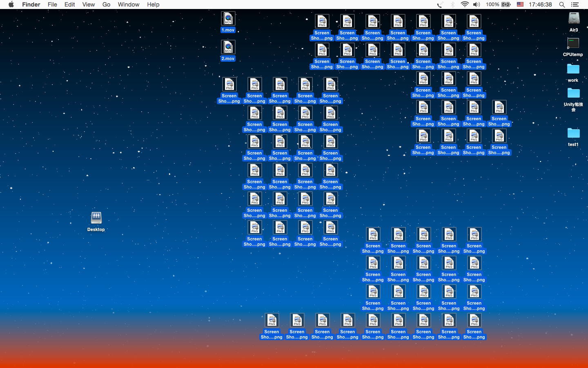Open the Window menu

click(x=129, y=4)
